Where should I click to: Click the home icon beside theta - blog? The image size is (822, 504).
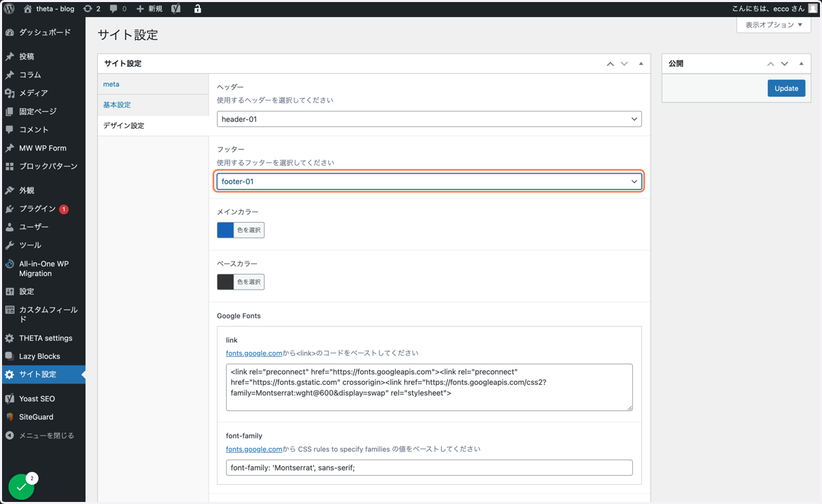tap(28, 9)
